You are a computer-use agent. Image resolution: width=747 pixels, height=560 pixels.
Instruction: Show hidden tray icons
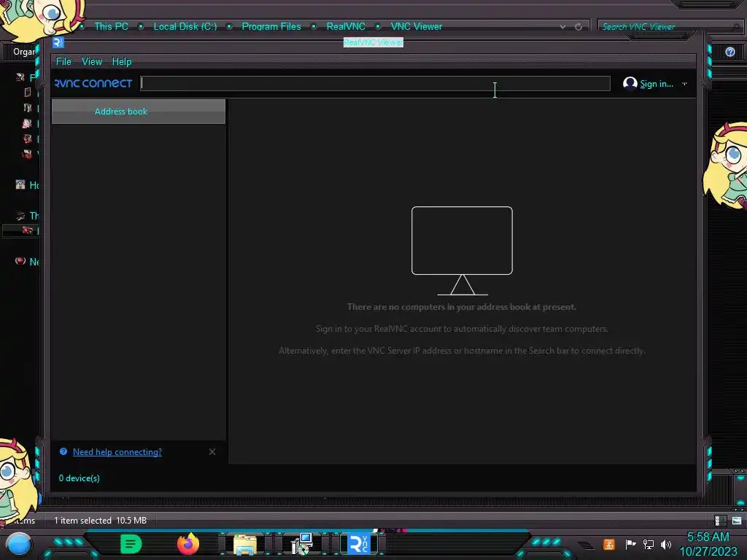587,545
